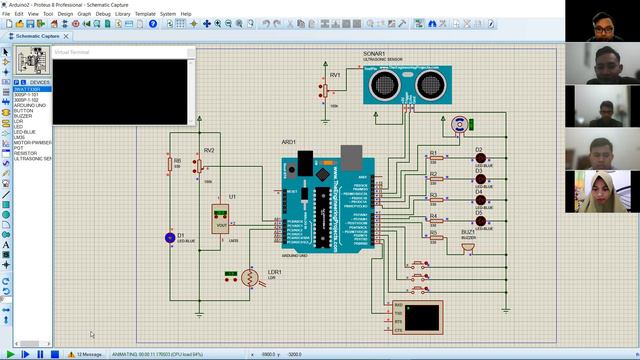Open PCB Layout target icon

[76, 24]
